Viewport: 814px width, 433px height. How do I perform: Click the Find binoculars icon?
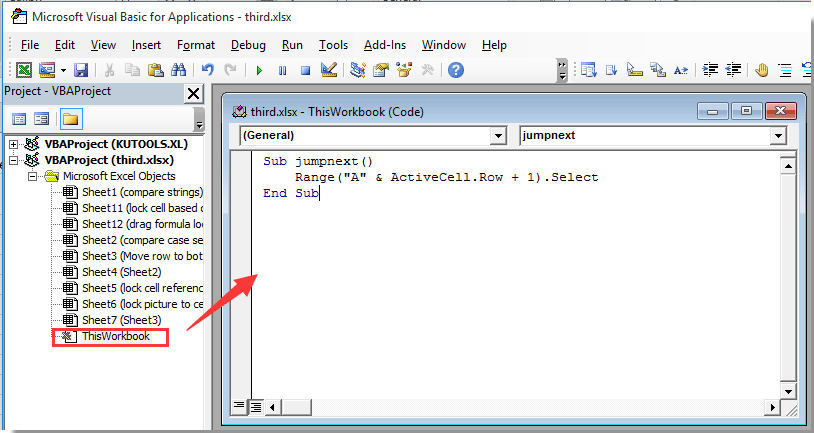(179, 70)
